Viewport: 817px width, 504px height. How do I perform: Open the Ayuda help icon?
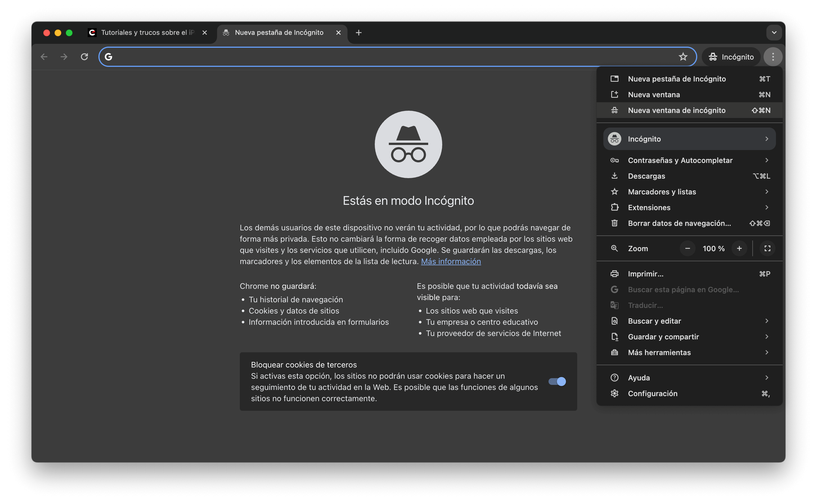point(615,377)
